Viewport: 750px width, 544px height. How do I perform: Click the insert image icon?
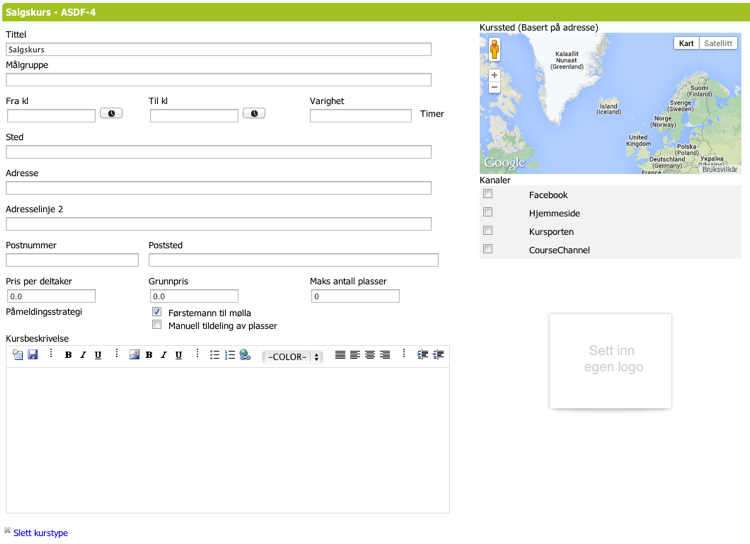click(x=134, y=355)
